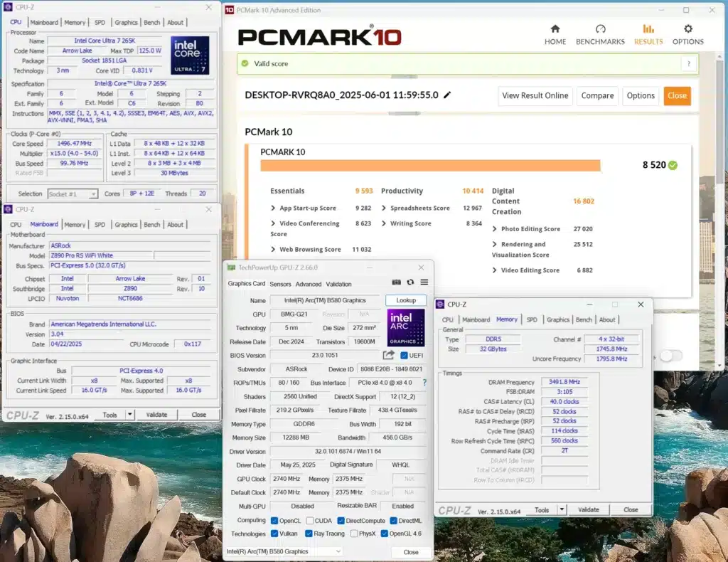The width and height of the screenshot is (728, 562).
Task: Toggle the OpenGL 4.6 checkbox
Action: coord(385,534)
